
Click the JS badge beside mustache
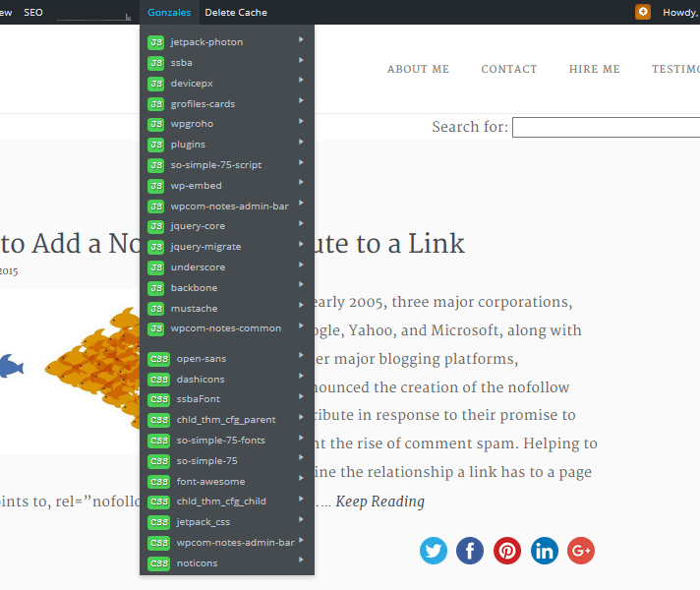[x=155, y=308]
